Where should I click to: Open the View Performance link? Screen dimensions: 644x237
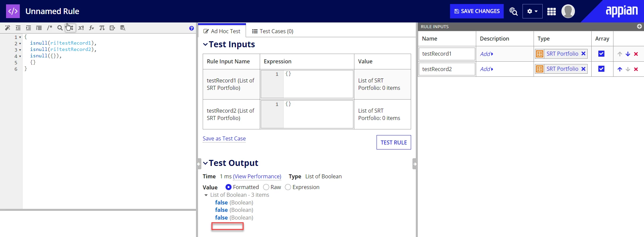(257, 176)
